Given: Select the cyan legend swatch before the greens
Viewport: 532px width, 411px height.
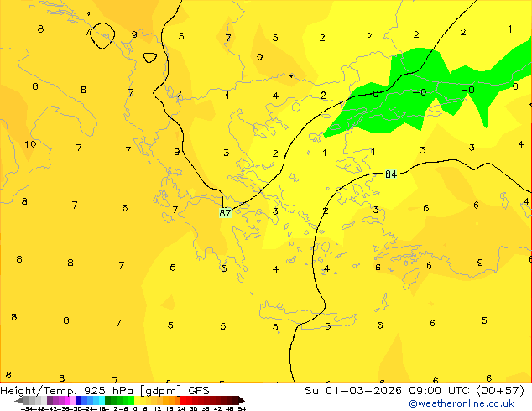Looking at the screenshot, I should point(102,400).
